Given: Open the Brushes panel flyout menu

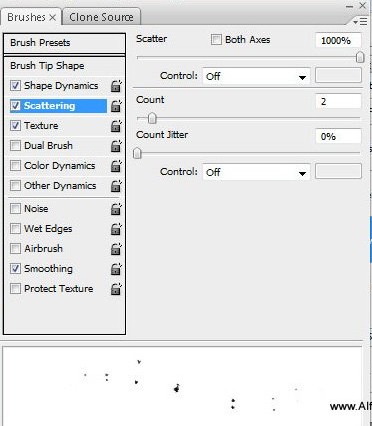Looking at the screenshot, I should click(360, 22).
